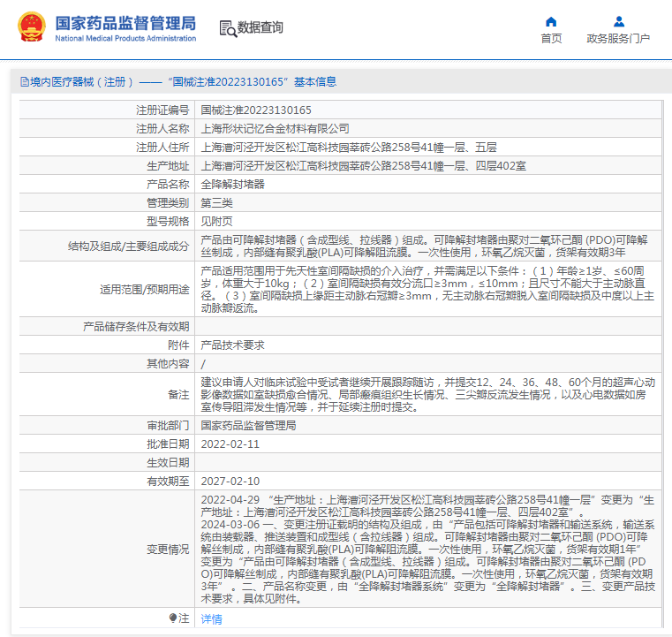Click the product name 全降解封堵器 cell
Image resolution: width=672 pixels, height=637 pixels.
point(232,185)
